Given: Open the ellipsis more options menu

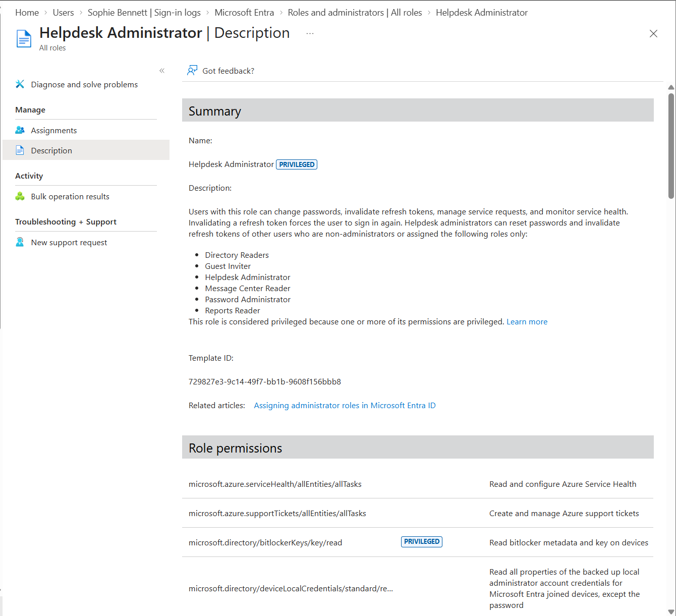Looking at the screenshot, I should click(310, 33).
